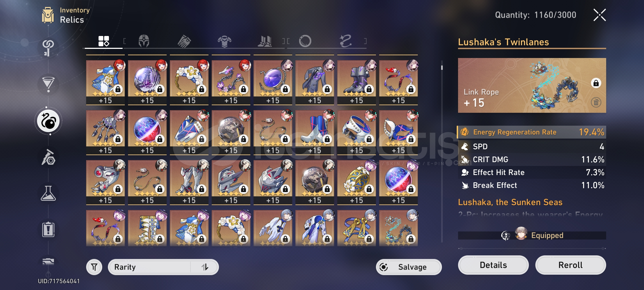
Task: Open the Salvage relics button
Action: tap(409, 267)
